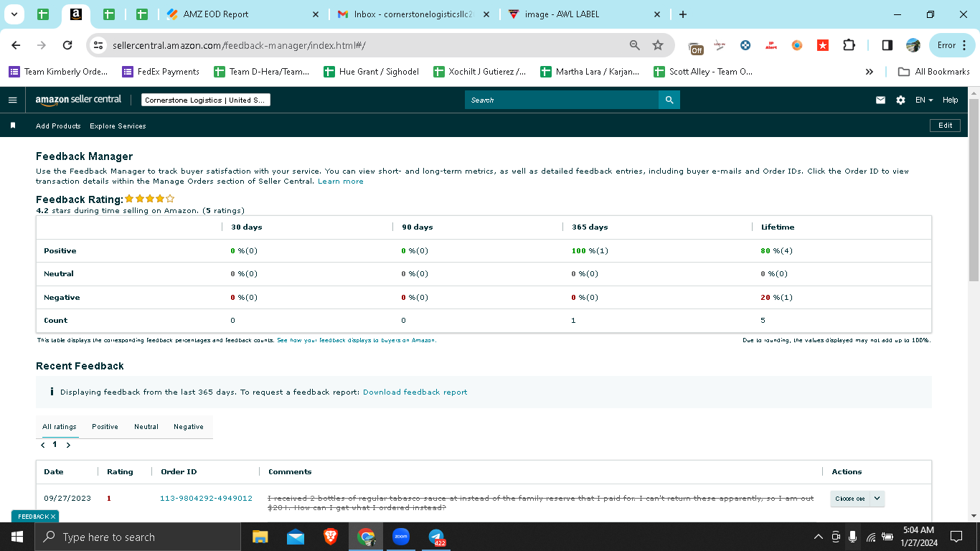Click the extension icon labeled Off
The width and height of the screenshot is (980, 551).
pyautogui.click(x=696, y=47)
